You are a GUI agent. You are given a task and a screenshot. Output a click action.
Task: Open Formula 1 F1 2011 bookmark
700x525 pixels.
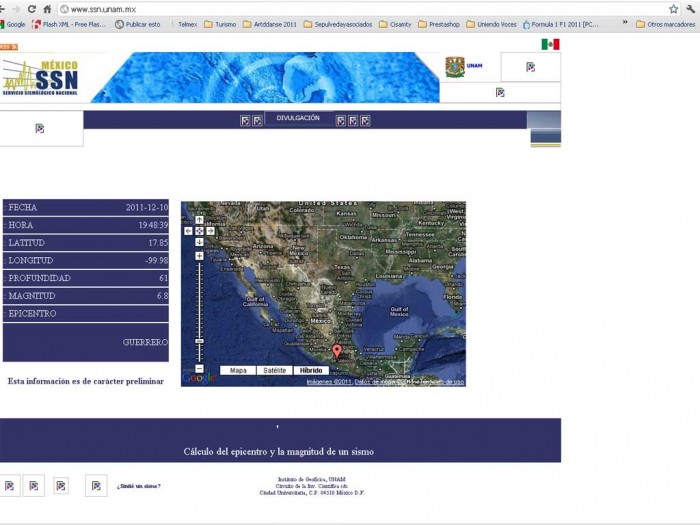click(x=561, y=25)
